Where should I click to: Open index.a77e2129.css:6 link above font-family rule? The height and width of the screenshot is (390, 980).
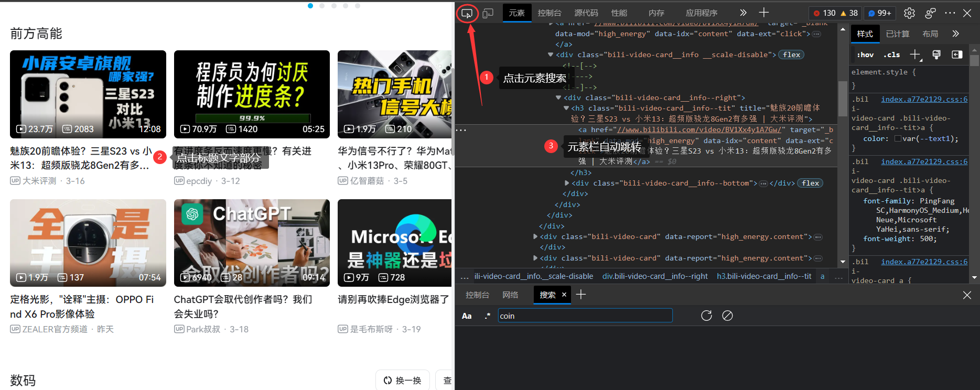click(x=924, y=162)
